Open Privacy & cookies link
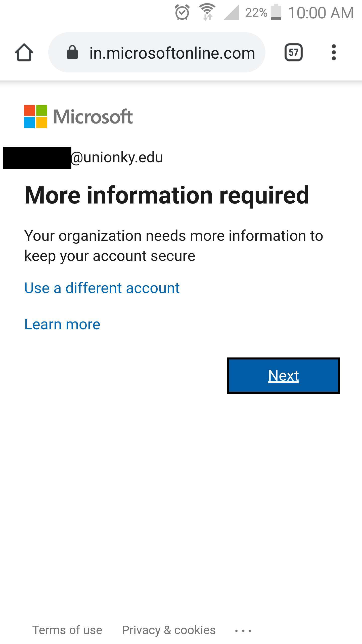362x644 pixels. (x=169, y=630)
